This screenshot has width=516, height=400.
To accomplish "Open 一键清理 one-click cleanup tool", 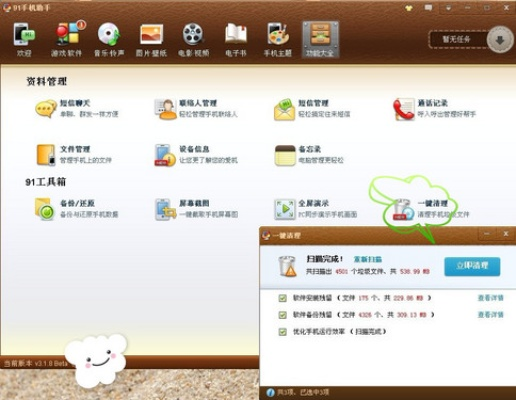I will pos(431,209).
